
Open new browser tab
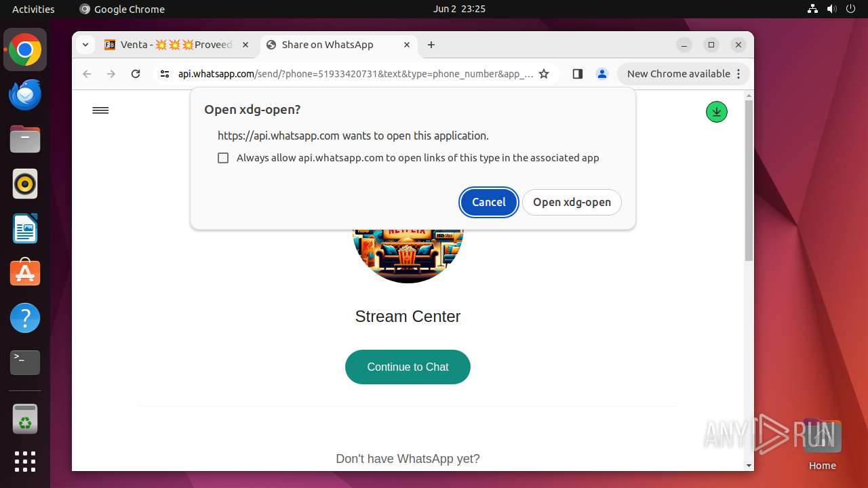(x=431, y=45)
